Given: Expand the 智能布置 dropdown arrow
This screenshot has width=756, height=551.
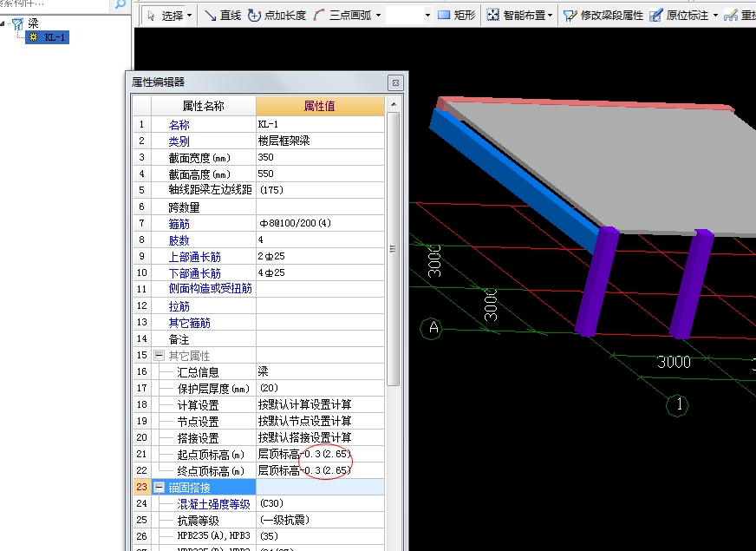Looking at the screenshot, I should [551, 16].
